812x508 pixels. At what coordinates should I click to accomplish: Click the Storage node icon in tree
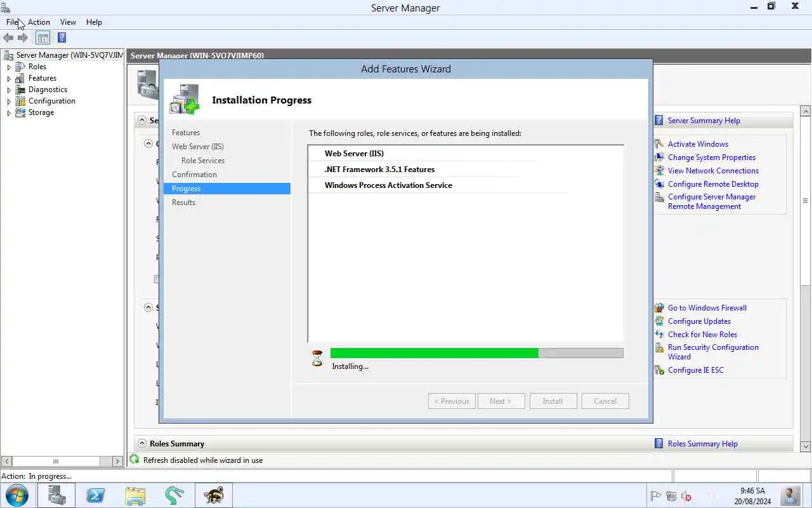(20, 112)
